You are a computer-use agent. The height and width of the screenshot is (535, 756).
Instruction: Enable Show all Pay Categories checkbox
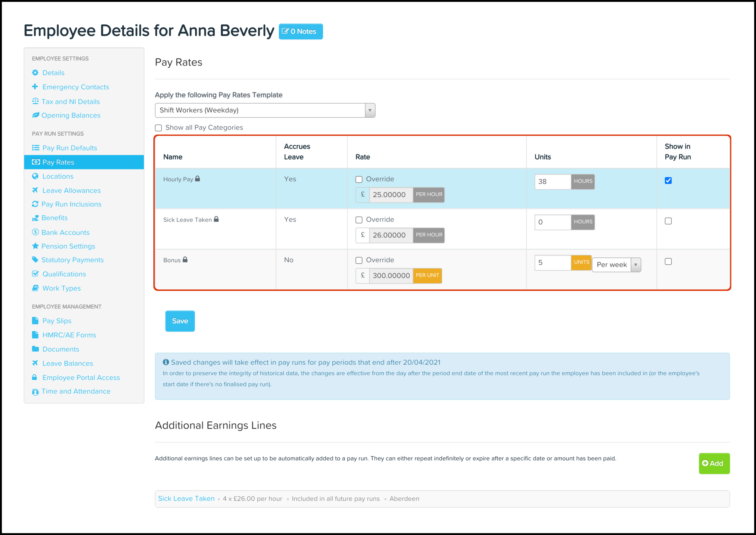coord(158,128)
